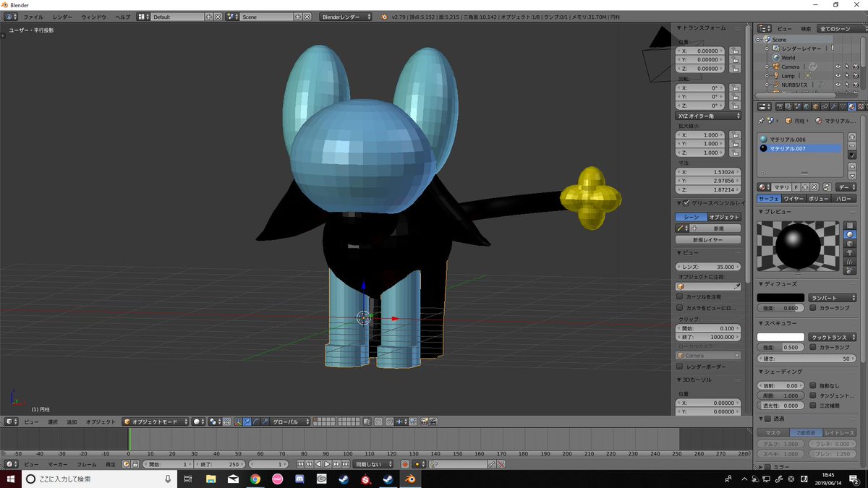Image resolution: width=868 pixels, height=488 pixels.
Task: Enable 三次補間 checkbox
Action: point(814,406)
